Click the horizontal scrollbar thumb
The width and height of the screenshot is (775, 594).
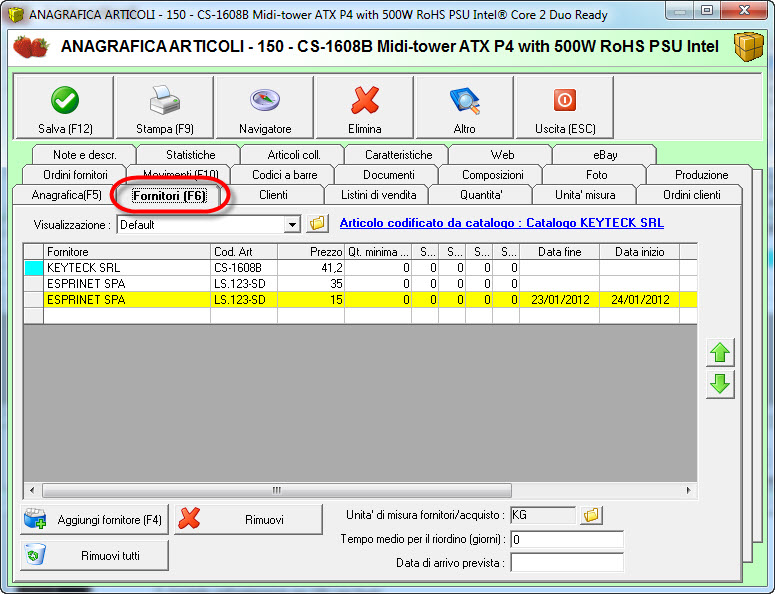tap(277, 490)
